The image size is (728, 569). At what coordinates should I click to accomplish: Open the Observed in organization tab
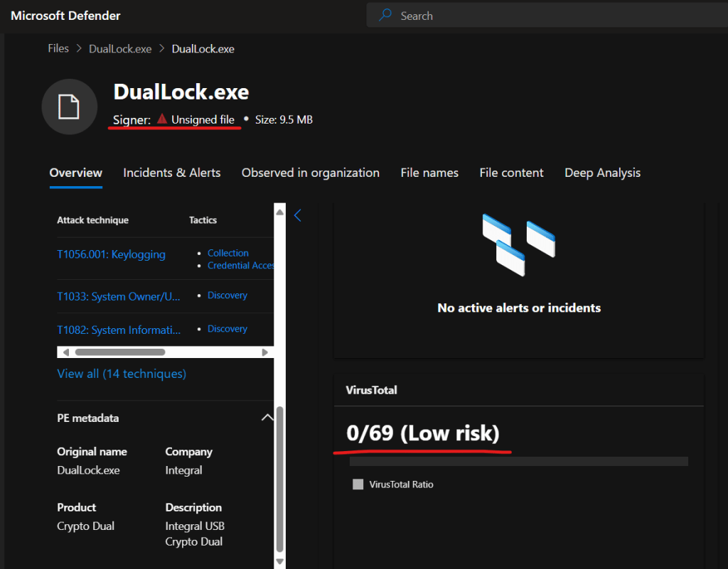click(310, 173)
